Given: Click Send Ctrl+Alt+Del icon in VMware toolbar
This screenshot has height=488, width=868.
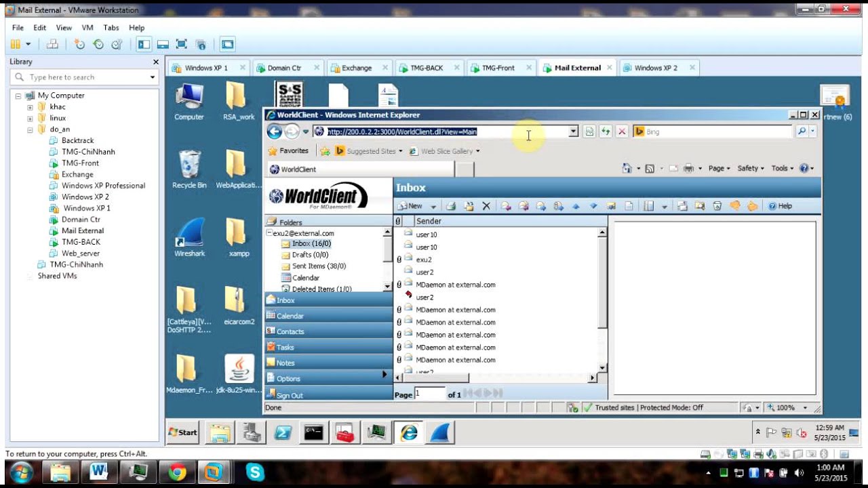Looking at the screenshot, I should (52, 45).
